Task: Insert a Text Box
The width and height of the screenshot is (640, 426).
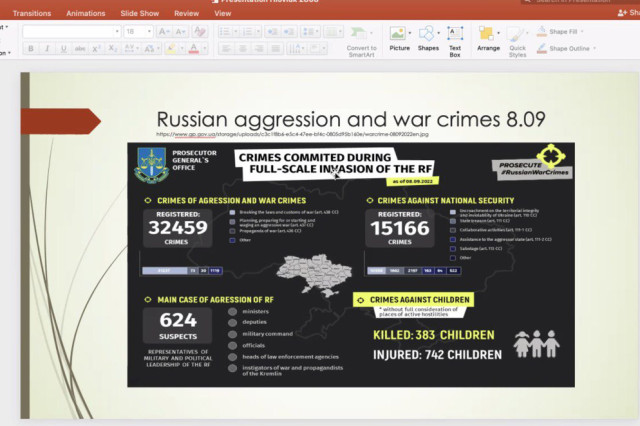Action: point(455,41)
